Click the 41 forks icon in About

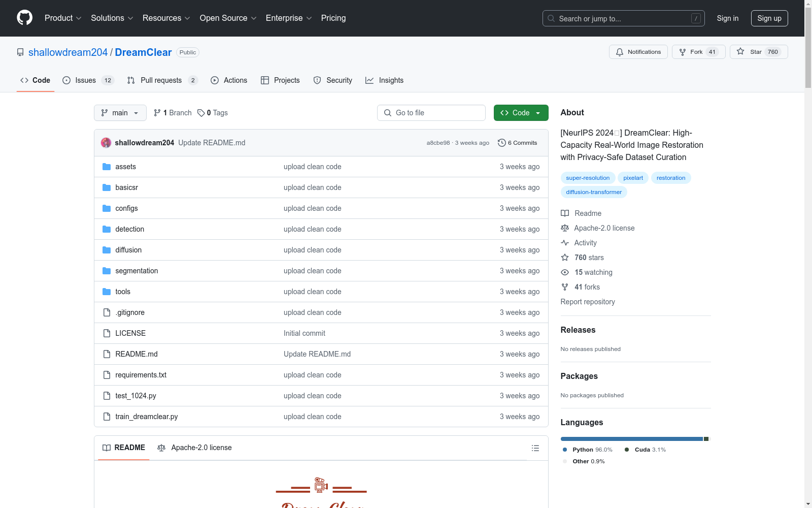[x=565, y=287]
